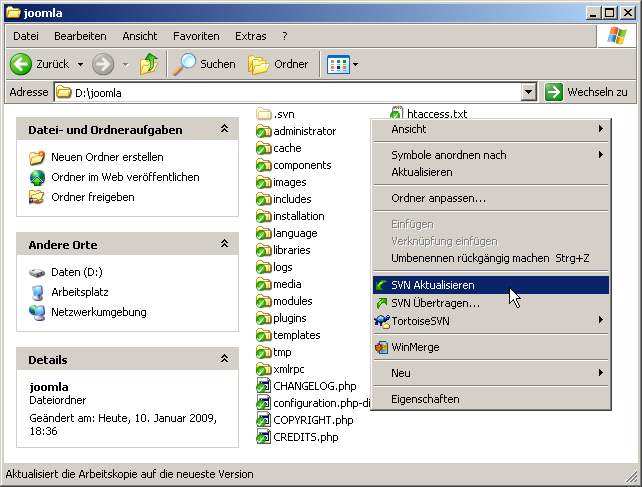Select the logs folder icon
This screenshot has width=642, height=487.
(264, 267)
